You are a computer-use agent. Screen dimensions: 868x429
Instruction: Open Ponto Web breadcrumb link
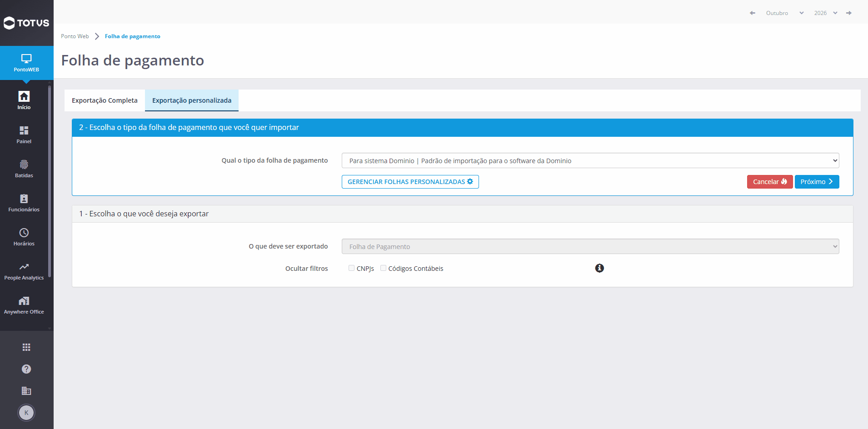75,36
